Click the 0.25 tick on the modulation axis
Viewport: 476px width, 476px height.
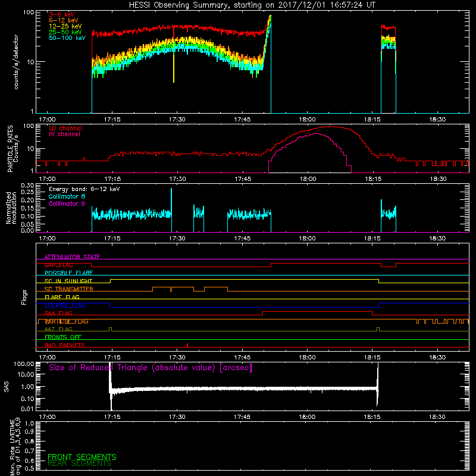[27, 192]
